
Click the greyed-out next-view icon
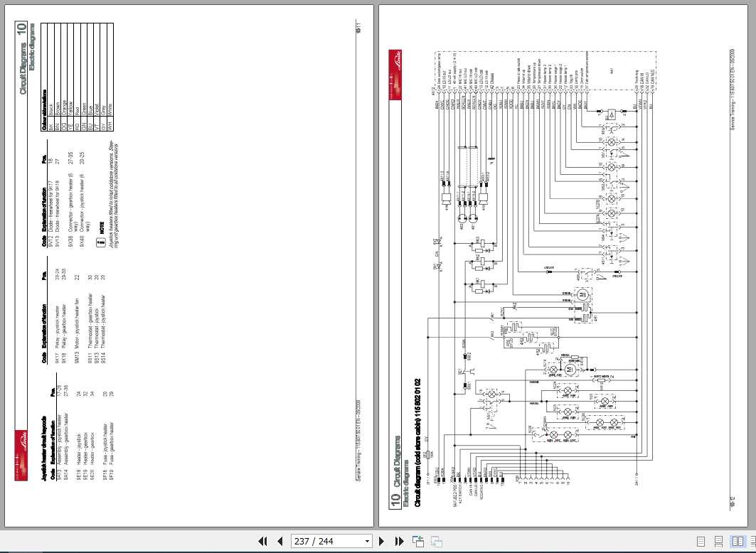(x=437, y=541)
